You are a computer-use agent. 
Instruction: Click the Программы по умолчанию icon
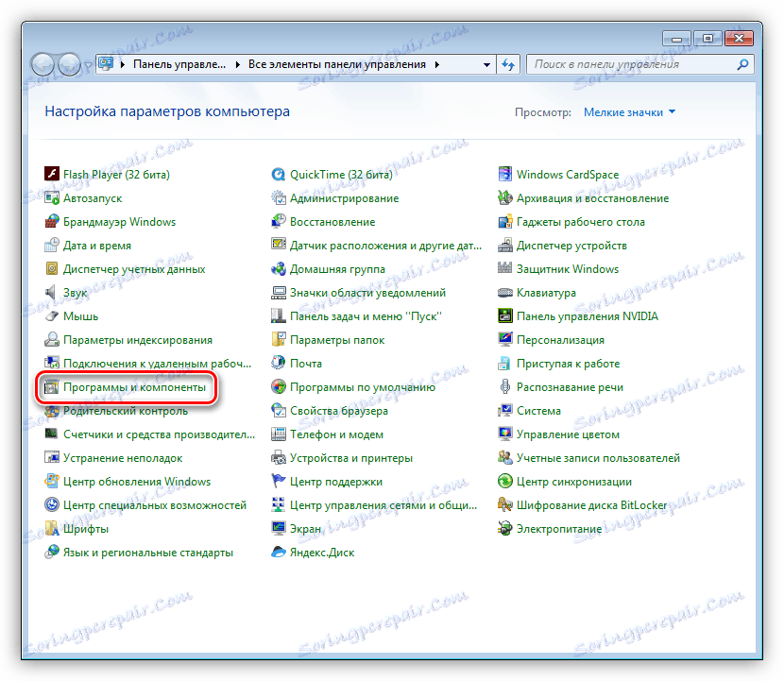tap(278, 387)
